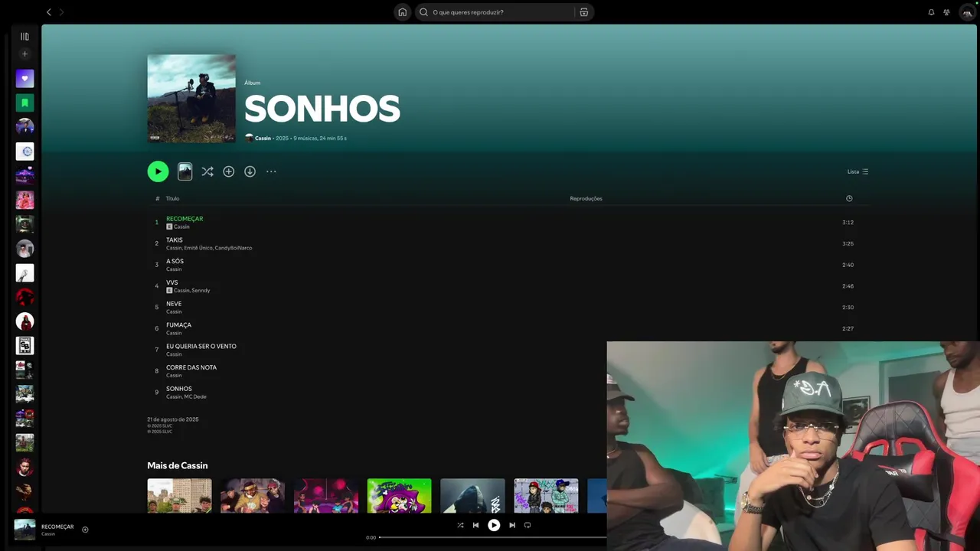
Task: Open the album's three-dot options menu
Action: [271, 171]
